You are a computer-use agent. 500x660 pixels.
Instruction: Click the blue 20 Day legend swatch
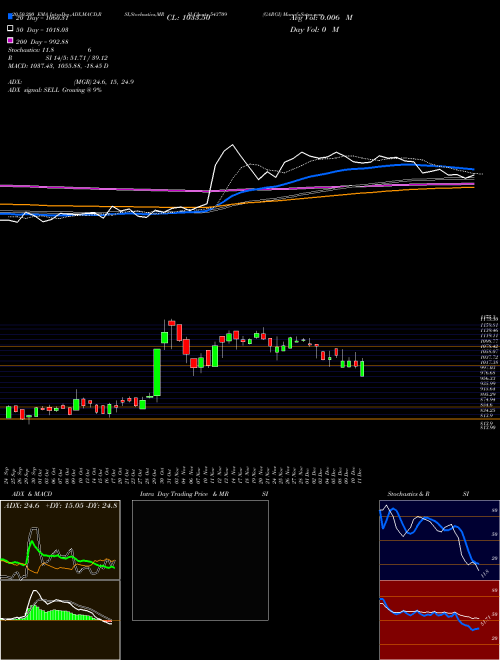[x=11, y=16]
